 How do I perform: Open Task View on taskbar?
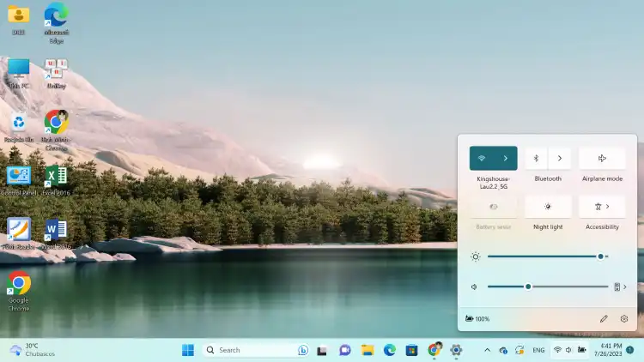click(x=322, y=350)
